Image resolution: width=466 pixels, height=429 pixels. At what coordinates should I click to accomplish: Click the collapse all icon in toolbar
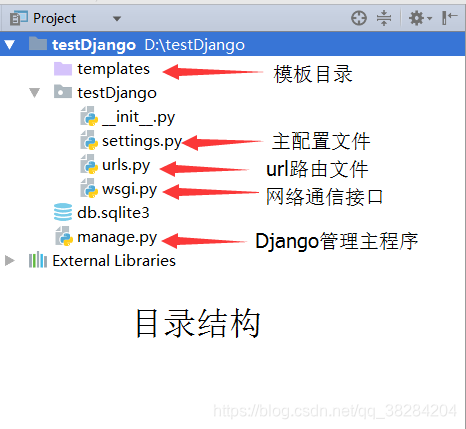point(384,18)
